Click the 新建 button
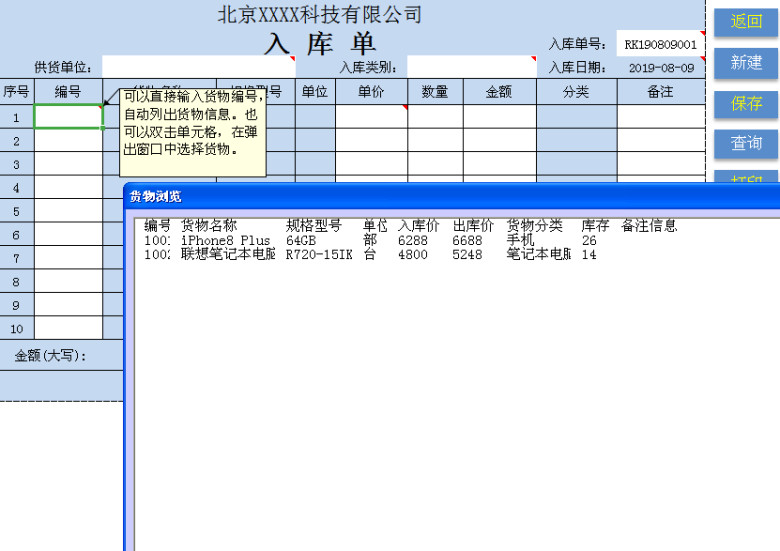 (746, 62)
